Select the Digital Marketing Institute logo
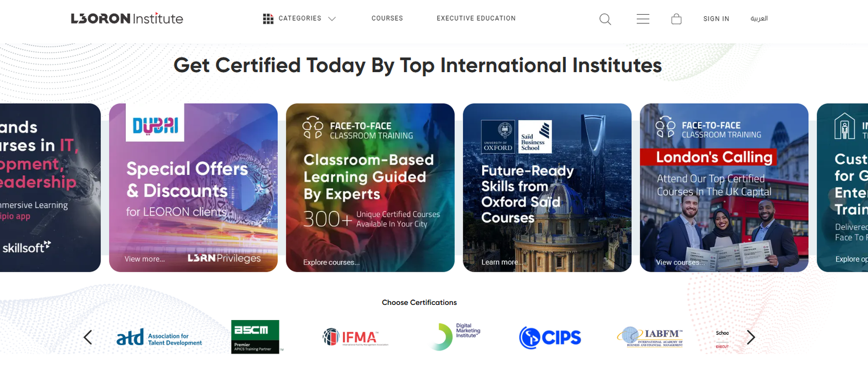Viewport: 868px width, 389px height. coord(456,336)
